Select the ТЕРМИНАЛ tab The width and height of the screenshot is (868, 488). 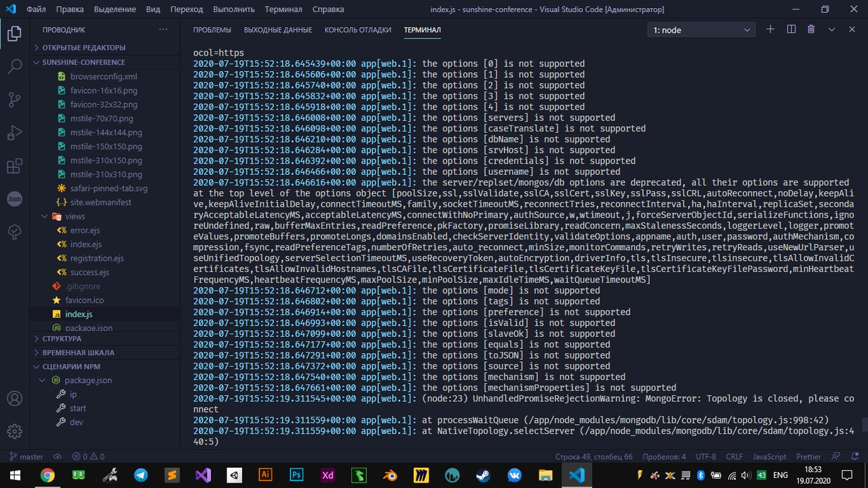click(422, 30)
